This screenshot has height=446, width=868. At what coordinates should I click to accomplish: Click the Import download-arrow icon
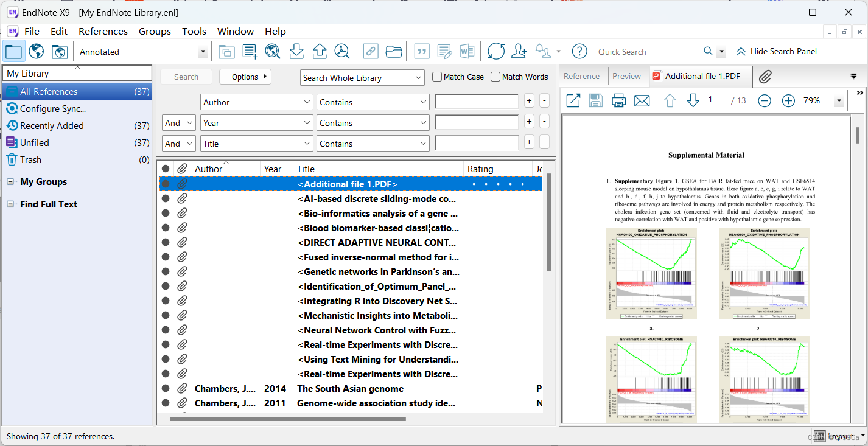pos(296,52)
